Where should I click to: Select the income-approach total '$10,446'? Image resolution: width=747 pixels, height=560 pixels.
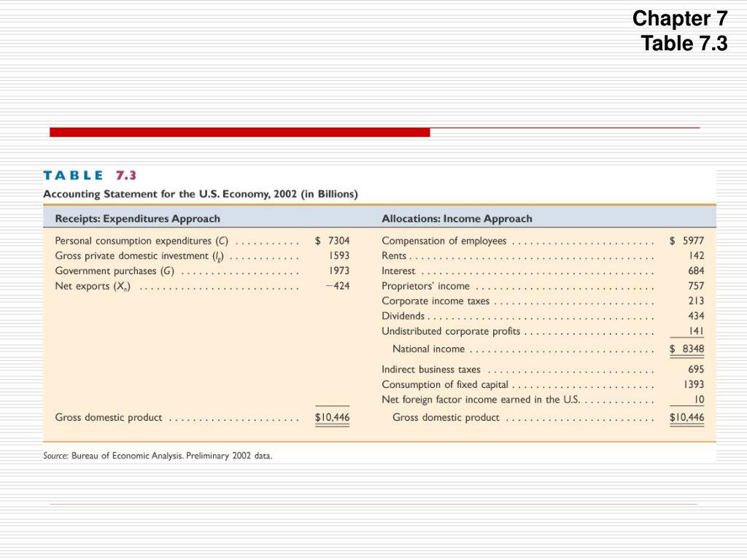point(686,418)
